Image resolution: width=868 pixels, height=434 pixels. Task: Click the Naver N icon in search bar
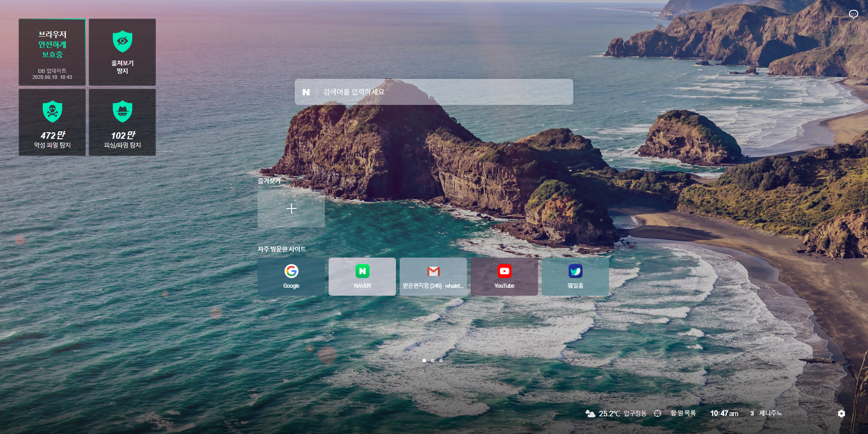pyautogui.click(x=306, y=92)
